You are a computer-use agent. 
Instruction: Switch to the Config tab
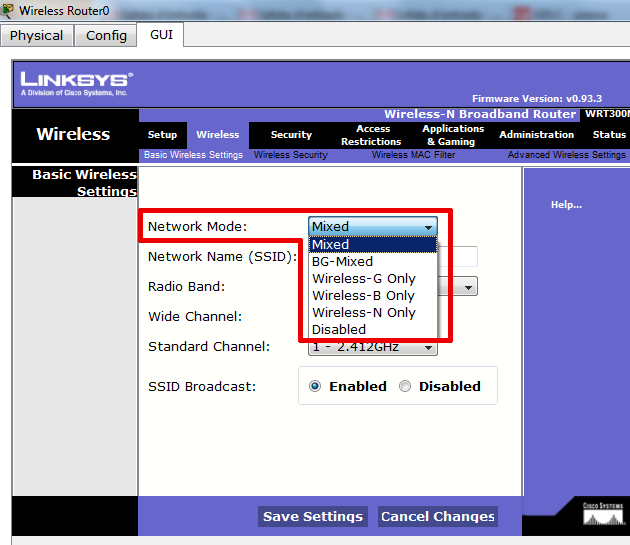pyautogui.click(x=106, y=35)
